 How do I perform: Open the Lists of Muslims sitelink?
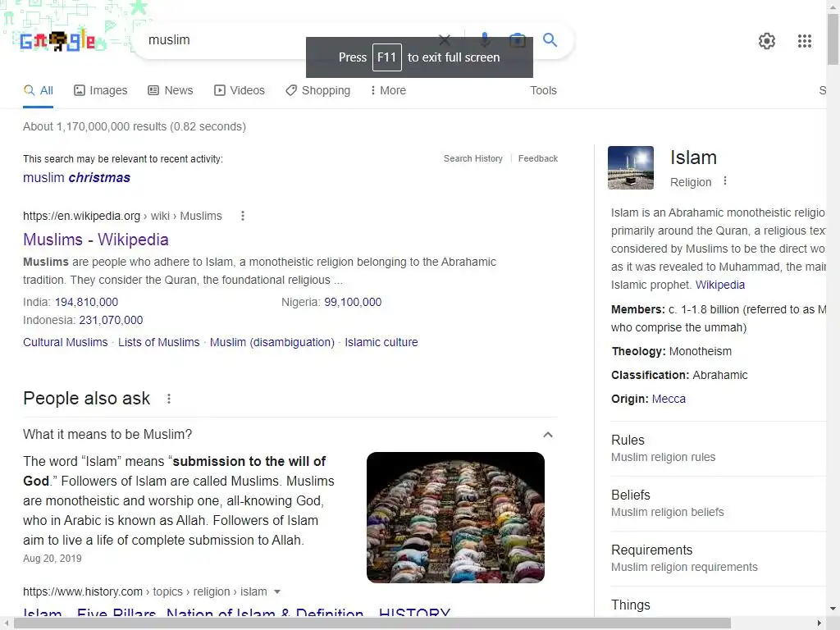click(x=158, y=342)
